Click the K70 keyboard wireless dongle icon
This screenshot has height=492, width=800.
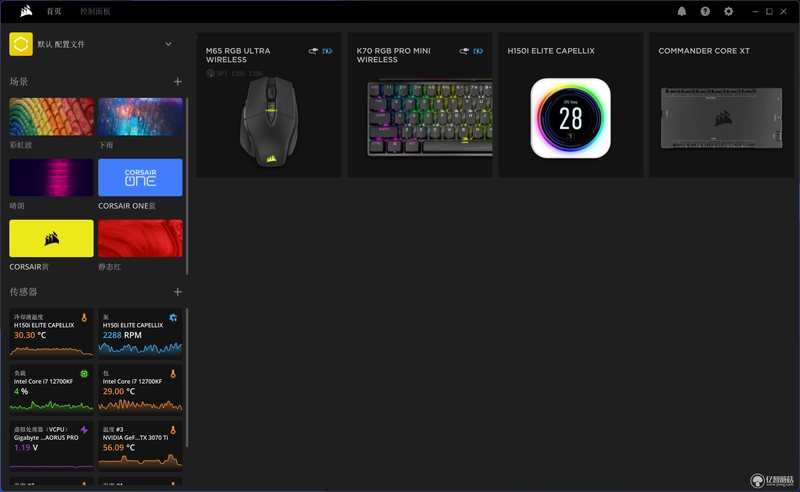coord(464,51)
